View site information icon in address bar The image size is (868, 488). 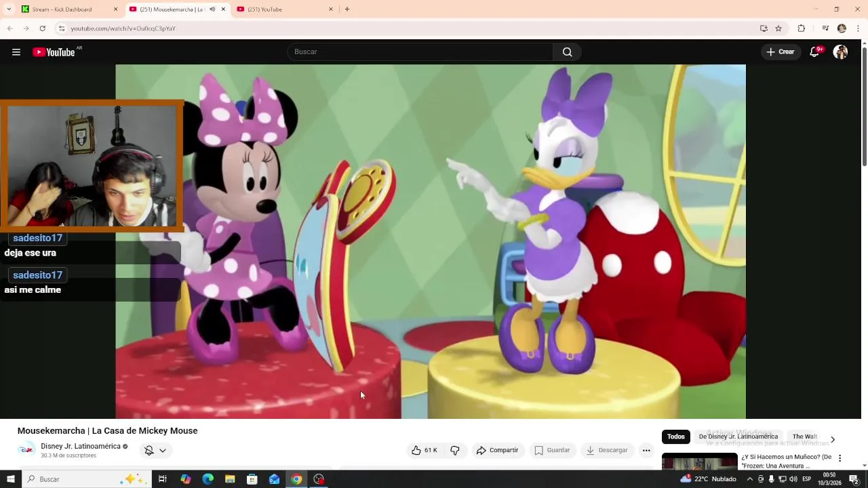click(x=61, y=28)
